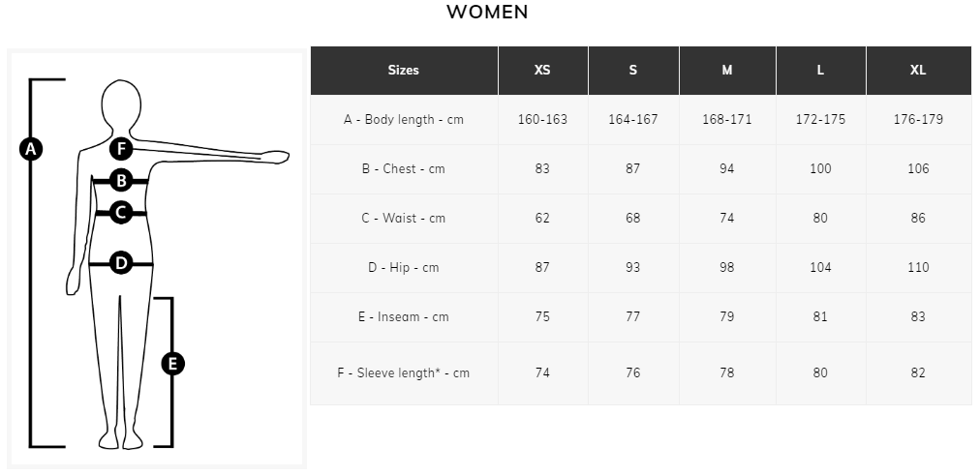Click the WOMEN heading
Viewport: 980px width, 476px height.
tap(487, 13)
